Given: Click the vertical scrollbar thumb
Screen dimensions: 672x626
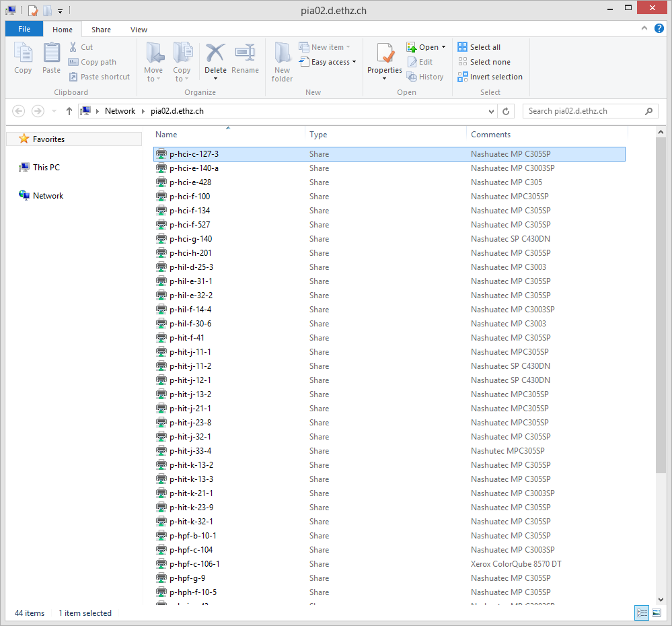Looking at the screenshot, I should [x=661, y=306].
